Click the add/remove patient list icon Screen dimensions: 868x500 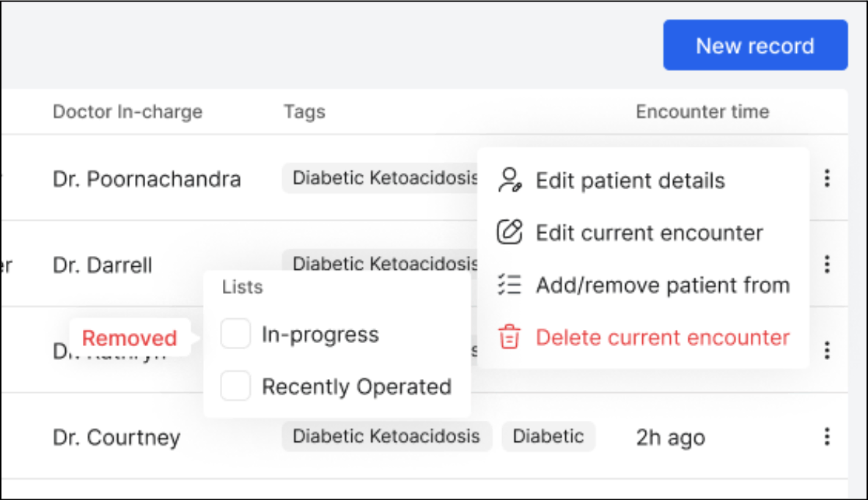[x=510, y=285]
